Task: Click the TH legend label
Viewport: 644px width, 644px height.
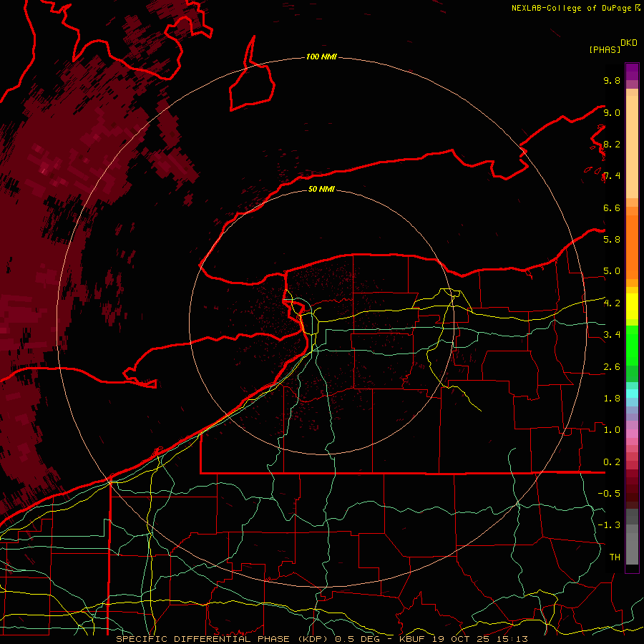Action: [x=615, y=557]
